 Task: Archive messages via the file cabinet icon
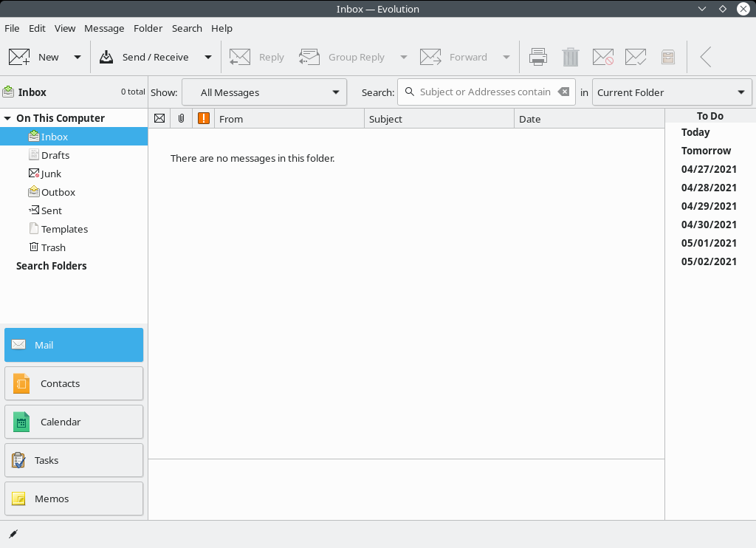pyautogui.click(x=668, y=56)
